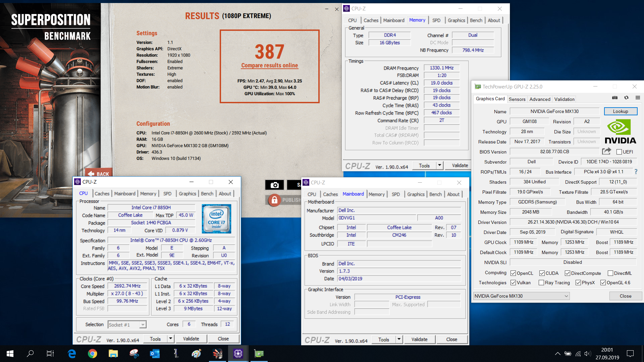The height and width of the screenshot is (362, 644).
Task: Toggle the OpenCL checkbox
Action: click(x=513, y=273)
